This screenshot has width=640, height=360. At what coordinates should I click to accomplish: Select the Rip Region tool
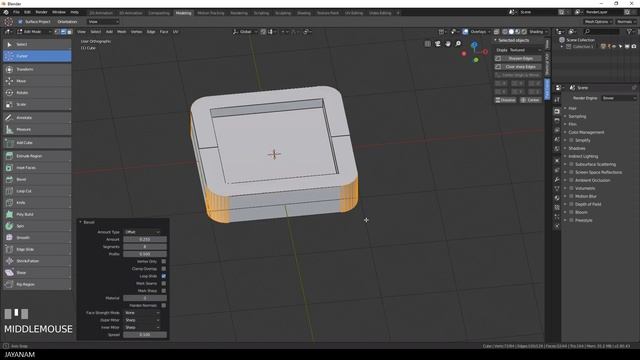click(x=37, y=284)
